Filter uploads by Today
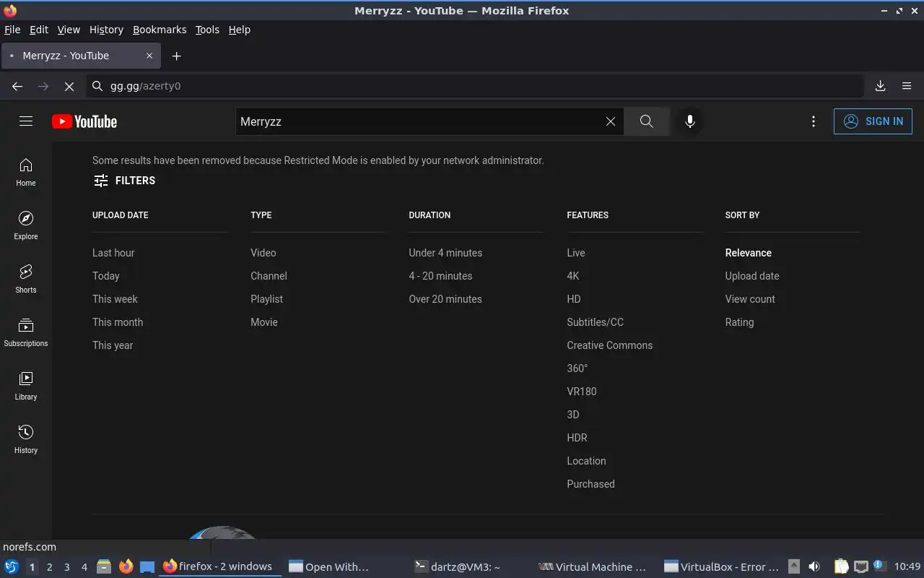924x578 pixels. click(x=106, y=276)
